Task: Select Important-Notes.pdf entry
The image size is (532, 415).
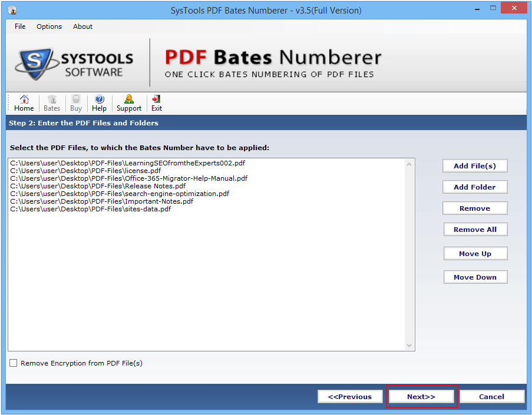Action: click(x=102, y=201)
